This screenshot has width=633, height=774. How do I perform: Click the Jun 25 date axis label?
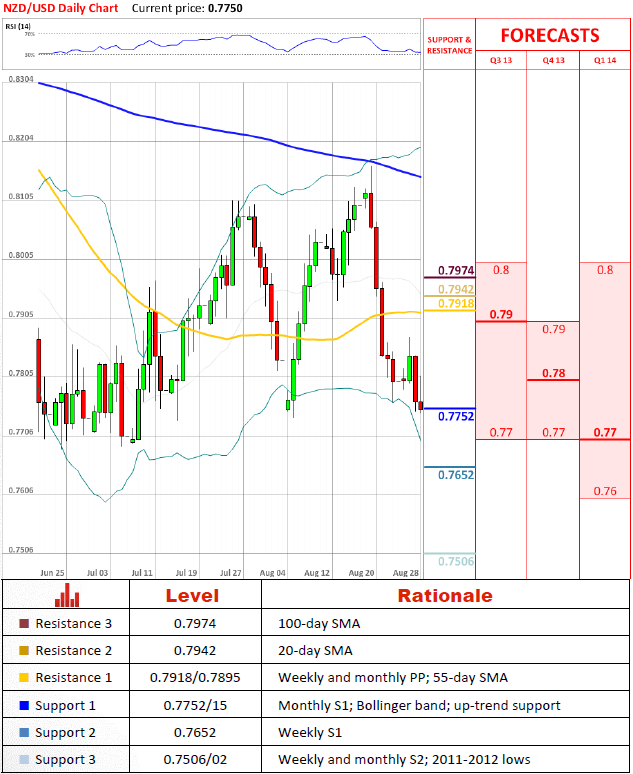[52, 573]
